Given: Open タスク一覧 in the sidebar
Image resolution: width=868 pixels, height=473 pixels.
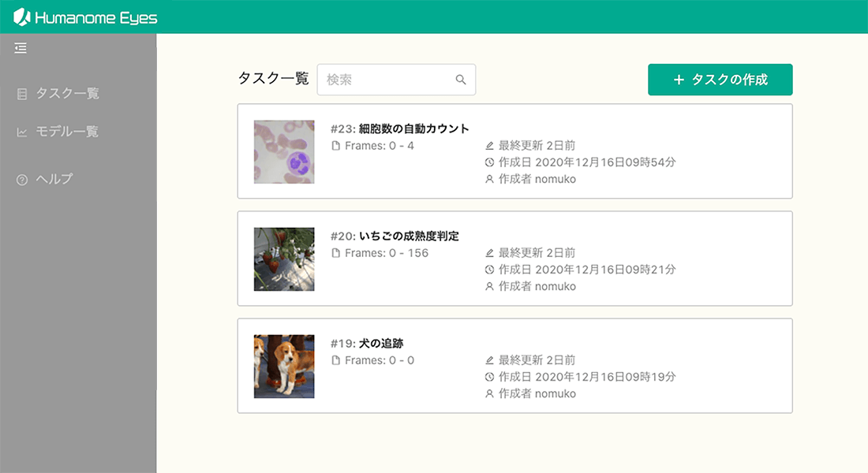Looking at the screenshot, I should 68,94.
